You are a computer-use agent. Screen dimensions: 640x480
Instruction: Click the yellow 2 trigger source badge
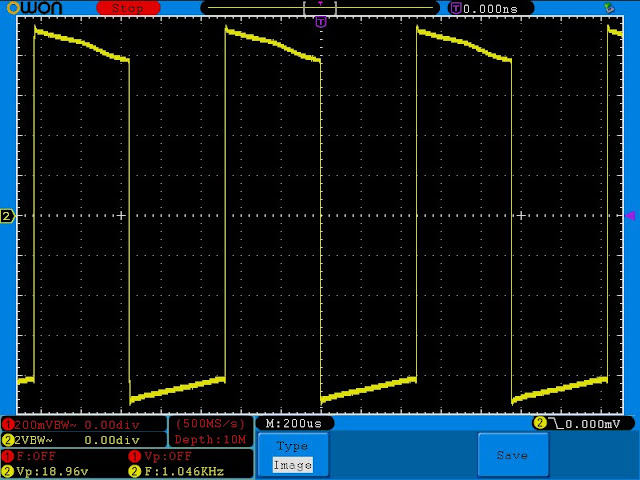click(x=540, y=423)
